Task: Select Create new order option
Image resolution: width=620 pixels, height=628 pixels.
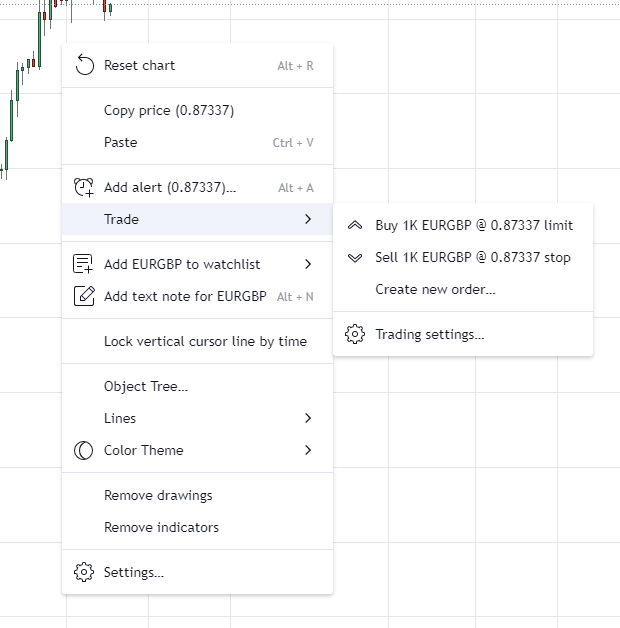Action: point(435,290)
